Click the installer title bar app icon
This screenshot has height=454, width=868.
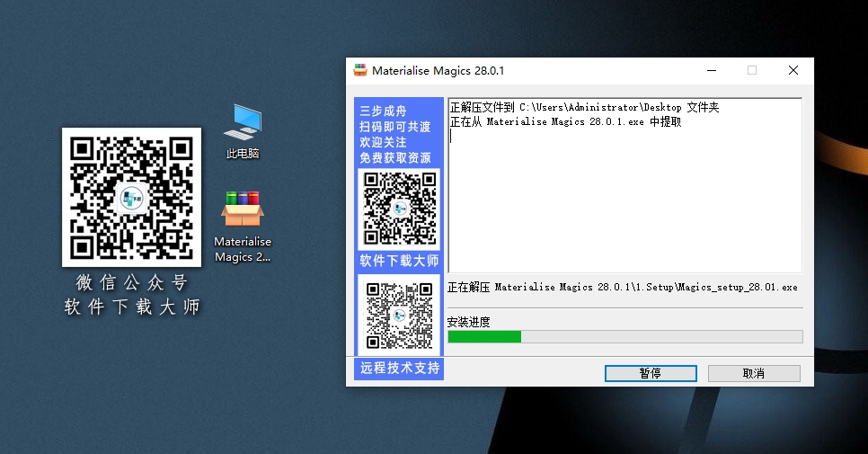pos(360,70)
